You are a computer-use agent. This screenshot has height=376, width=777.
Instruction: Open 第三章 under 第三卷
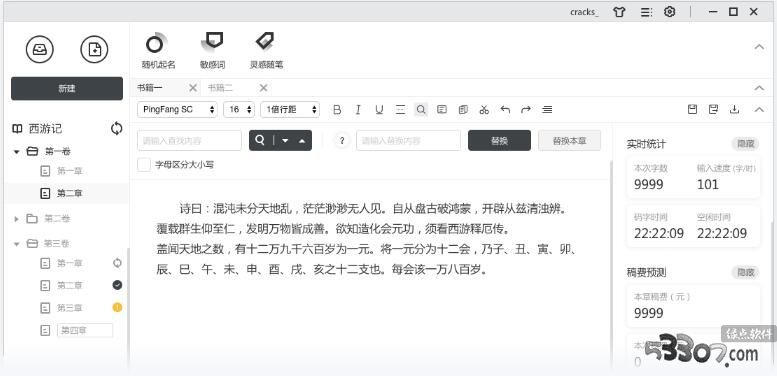pyautogui.click(x=69, y=308)
